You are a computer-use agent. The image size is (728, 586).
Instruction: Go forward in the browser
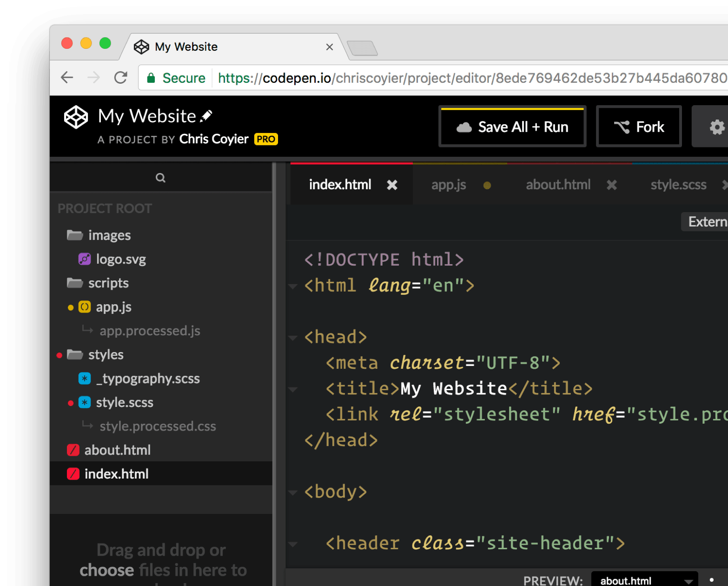tap(93, 77)
